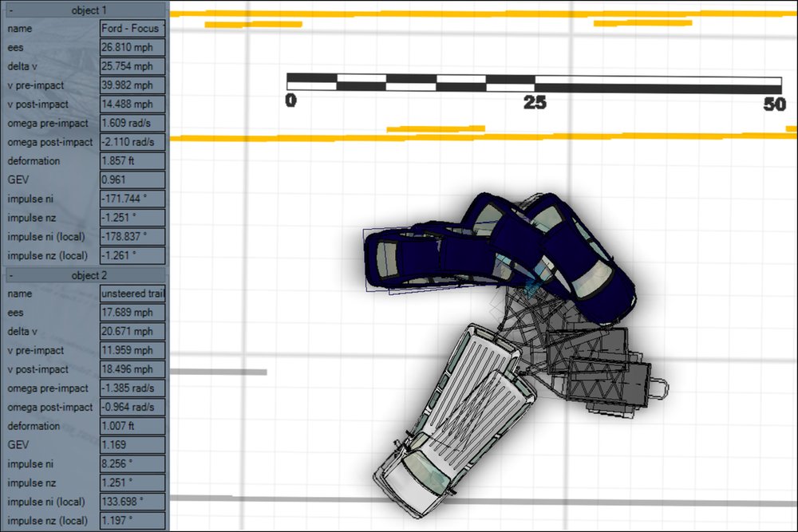
Task: Collapse the object 2 section
Action: (11, 276)
